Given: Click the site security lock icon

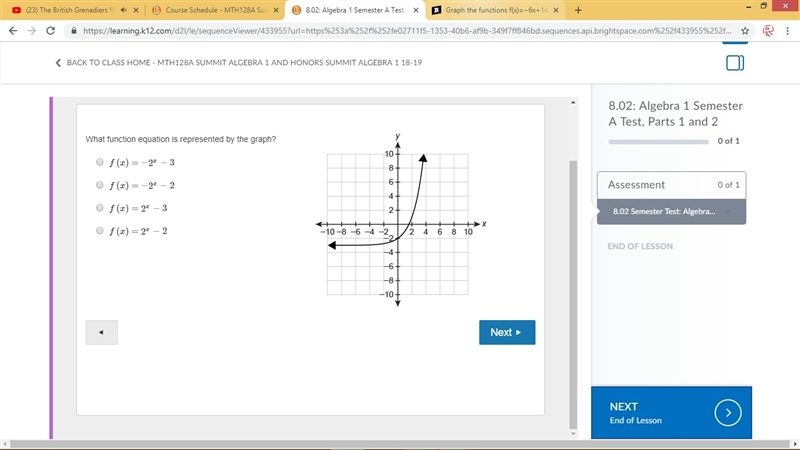Looking at the screenshot, I should tap(74, 31).
